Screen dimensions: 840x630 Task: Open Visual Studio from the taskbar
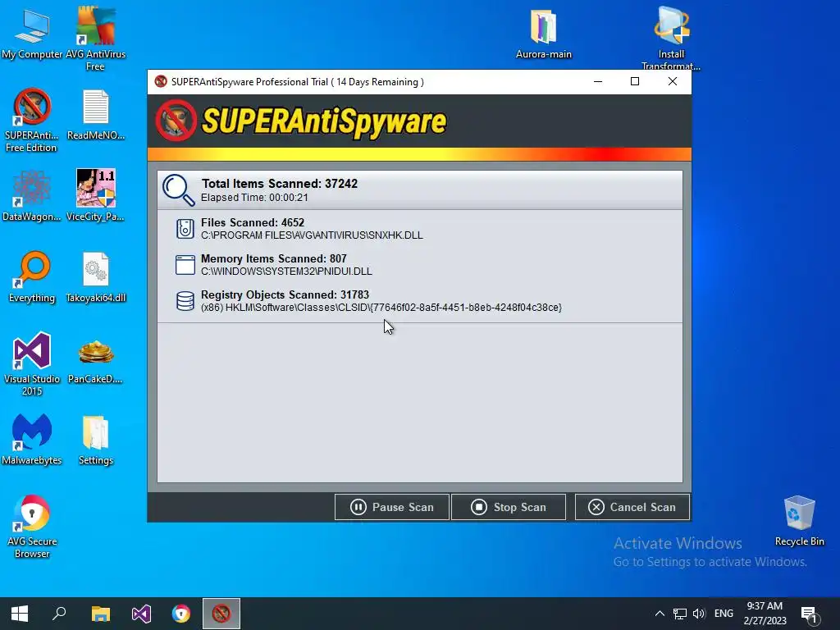point(141,614)
